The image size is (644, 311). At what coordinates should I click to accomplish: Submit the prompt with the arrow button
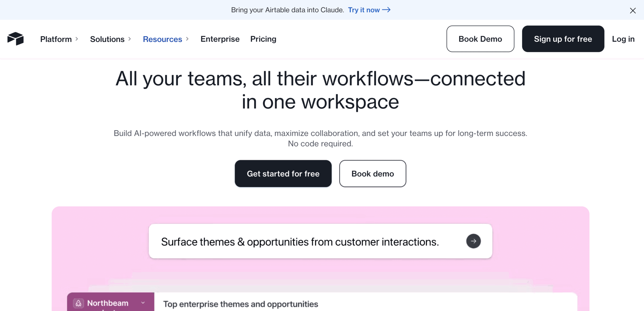pos(473,241)
